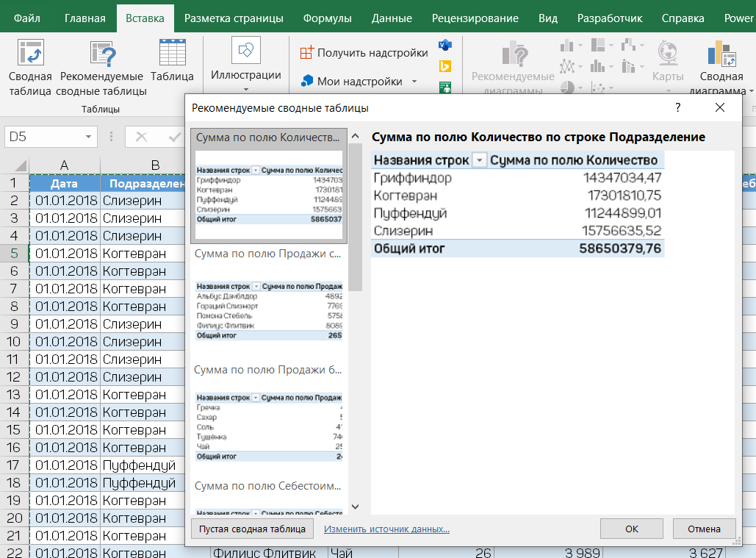Image resolution: width=756 pixels, height=558 pixels.
Task: Select the Сумма по полю Продажи thumbnail
Action: coord(269,298)
